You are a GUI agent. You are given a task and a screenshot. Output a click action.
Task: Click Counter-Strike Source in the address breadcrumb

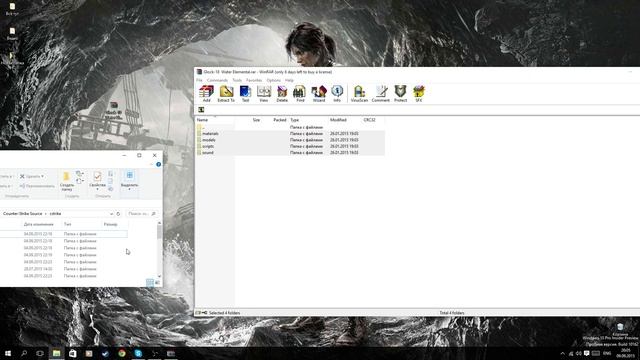22,213
